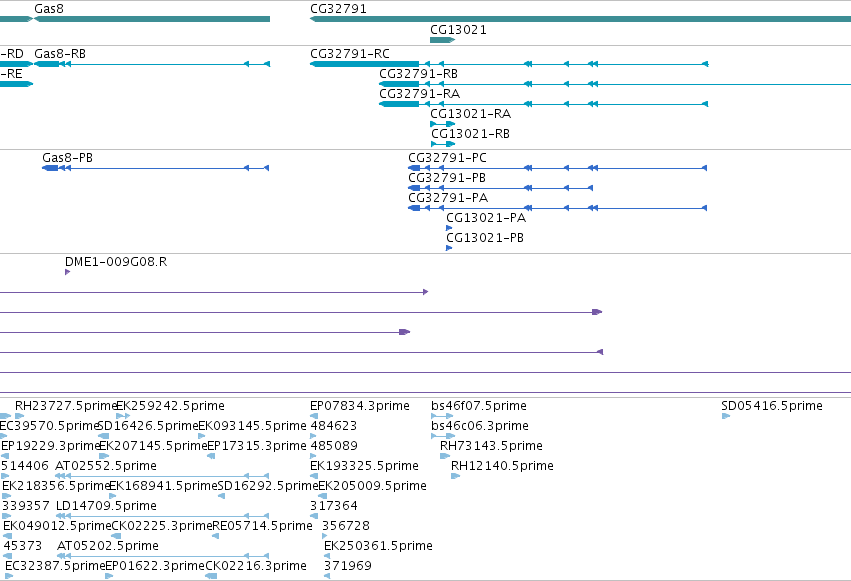This screenshot has width=851, height=581.
Task: Select the CG32791-RB transcript label
Action: pos(418,74)
